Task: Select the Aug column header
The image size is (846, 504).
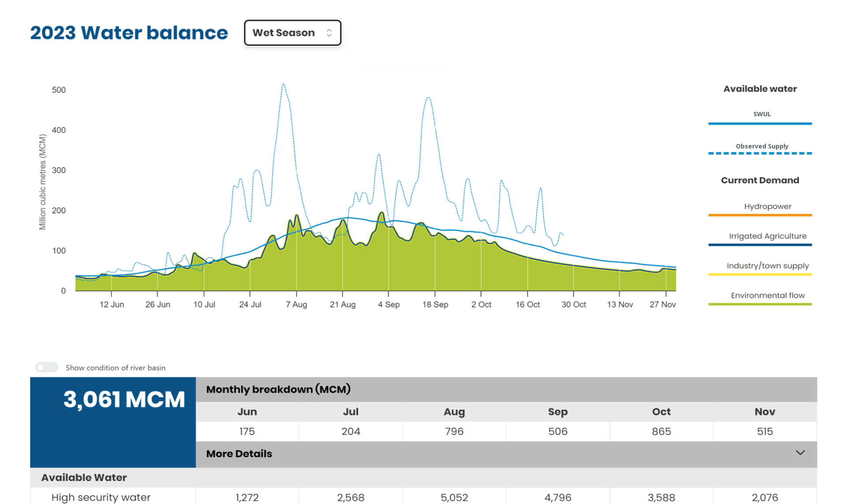Action: point(454,411)
